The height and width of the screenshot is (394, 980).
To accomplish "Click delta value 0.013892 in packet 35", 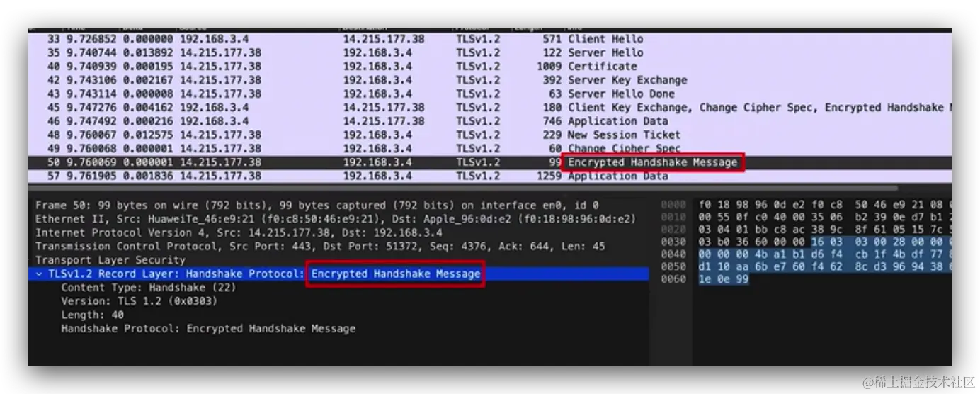I will [x=149, y=52].
